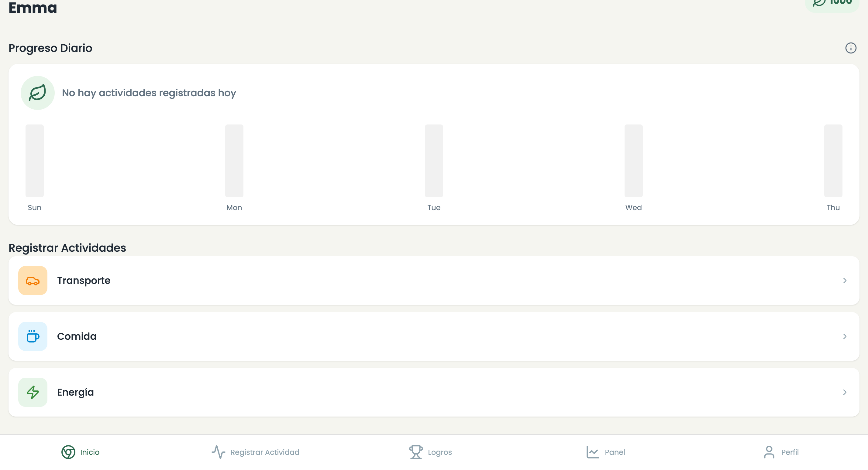Open the Logros tab label
This screenshot has width=868, height=470.
click(x=440, y=452)
